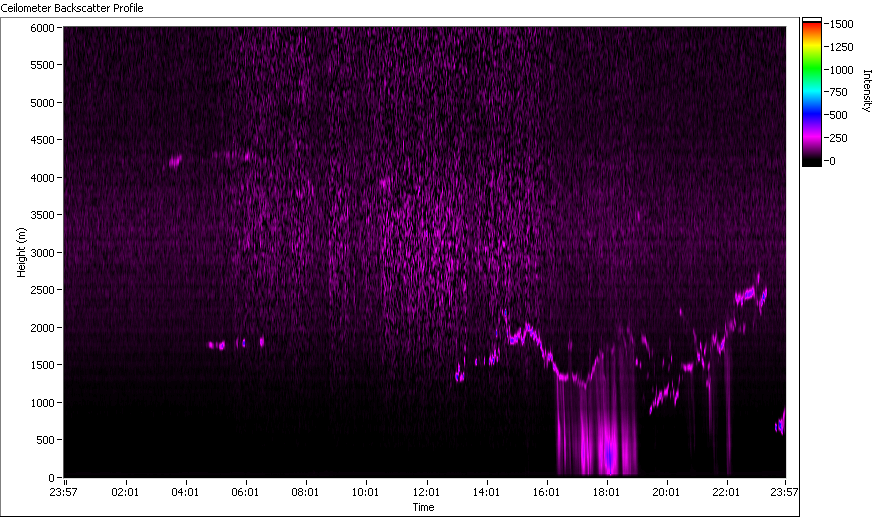Click the red top of the intensity color ramp
Screen dimensions: 876x517
click(812, 27)
